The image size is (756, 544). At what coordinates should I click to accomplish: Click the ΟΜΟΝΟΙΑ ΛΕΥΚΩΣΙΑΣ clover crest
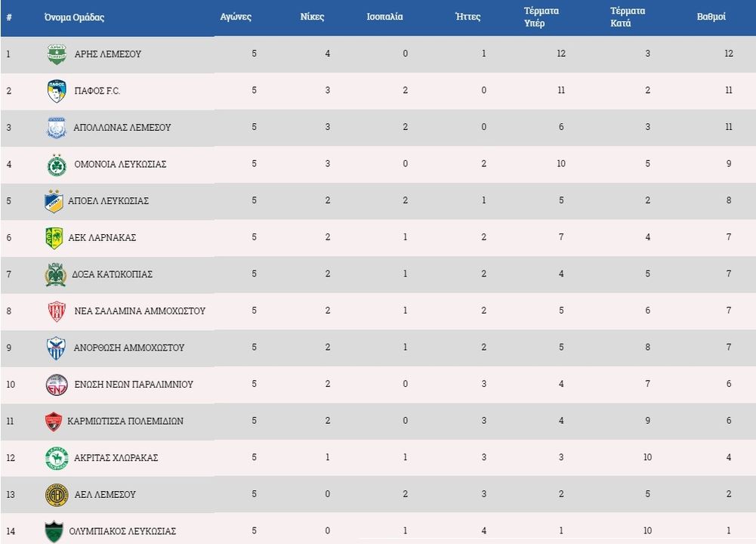coord(57,165)
